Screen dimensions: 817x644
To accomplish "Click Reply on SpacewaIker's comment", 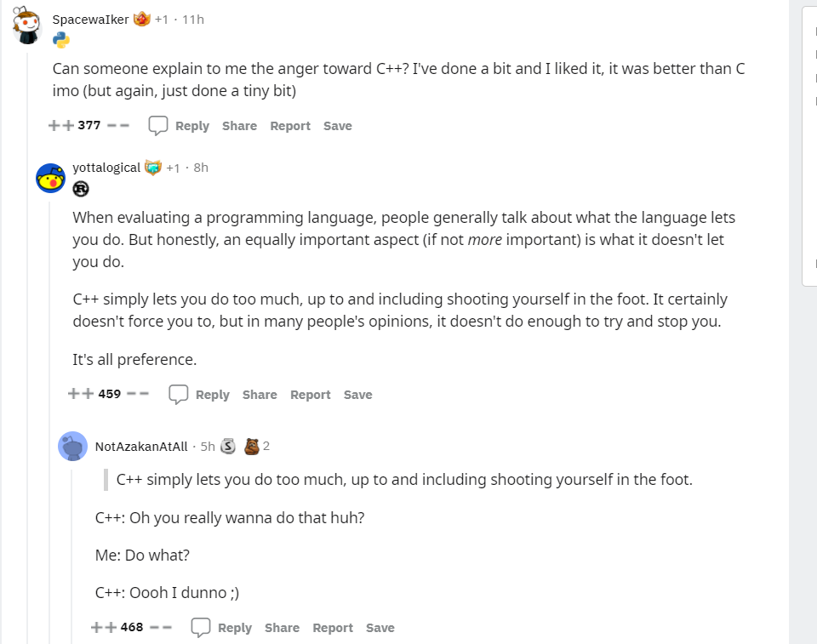I will tap(193, 125).
